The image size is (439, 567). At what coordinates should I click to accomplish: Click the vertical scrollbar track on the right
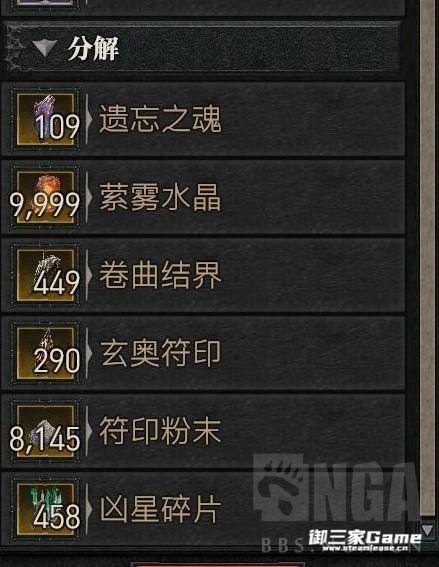click(x=427, y=259)
